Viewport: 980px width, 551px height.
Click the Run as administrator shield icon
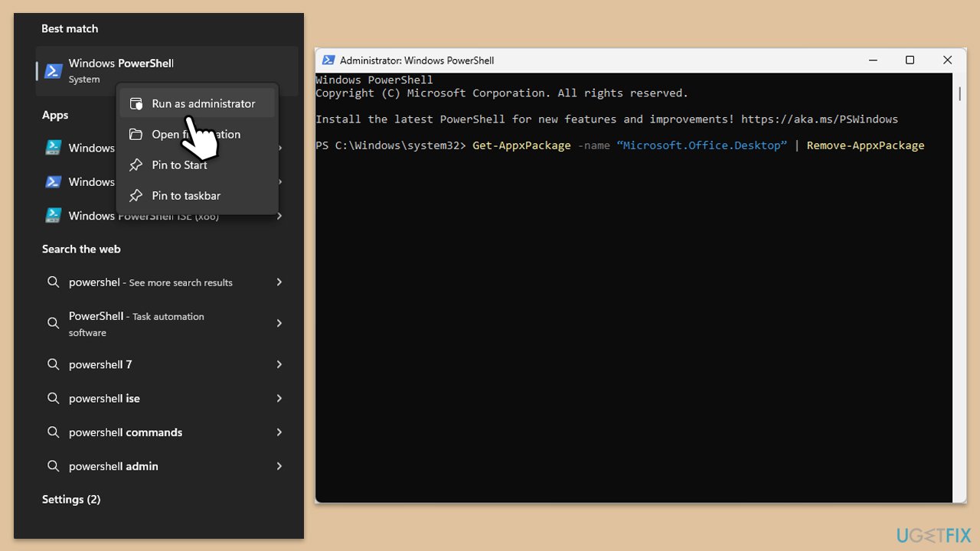click(136, 103)
